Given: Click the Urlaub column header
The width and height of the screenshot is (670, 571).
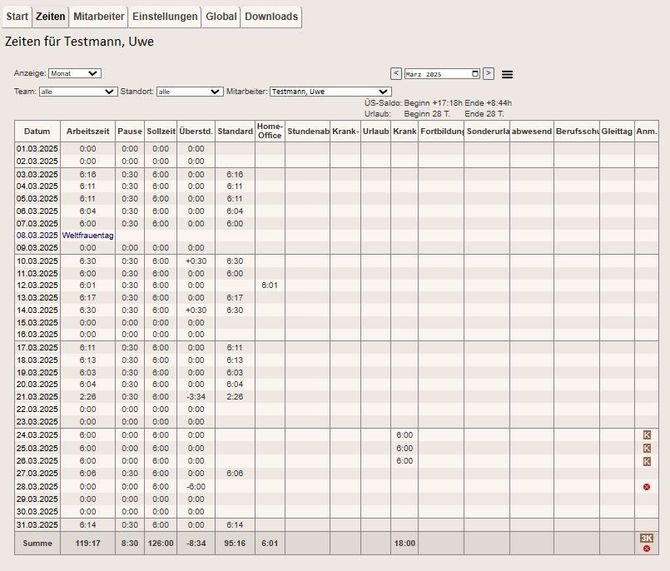Looking at the screenshot, I should [x=376, y=131].
